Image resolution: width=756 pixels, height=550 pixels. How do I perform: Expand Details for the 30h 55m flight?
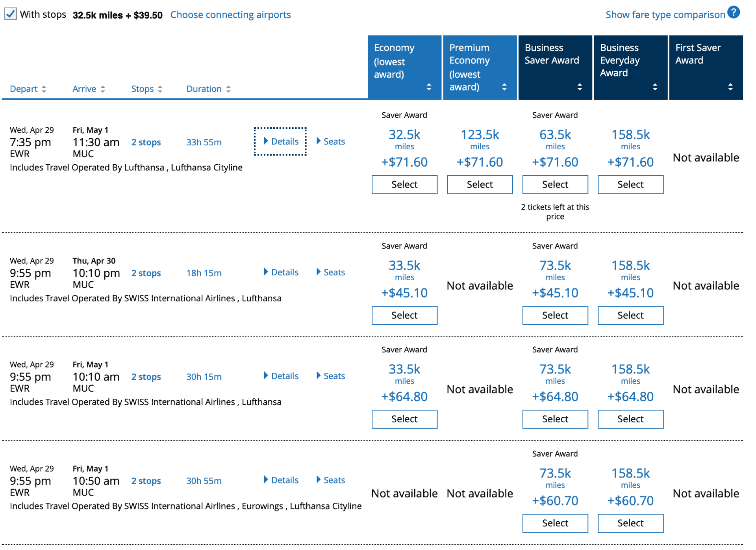click(281, 480)
